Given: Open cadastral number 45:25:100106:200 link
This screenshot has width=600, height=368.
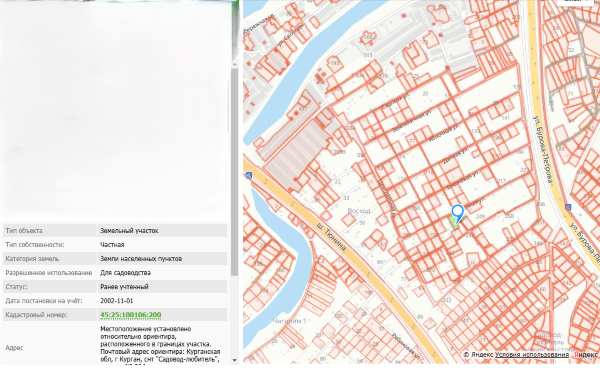Looking at the screenshot, I should point(130,315).
